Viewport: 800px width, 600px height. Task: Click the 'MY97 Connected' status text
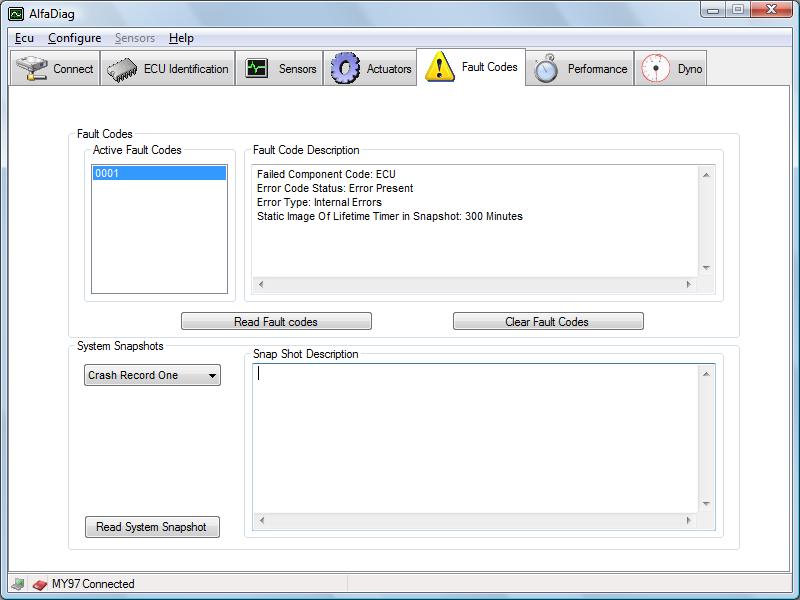[93, 584]
